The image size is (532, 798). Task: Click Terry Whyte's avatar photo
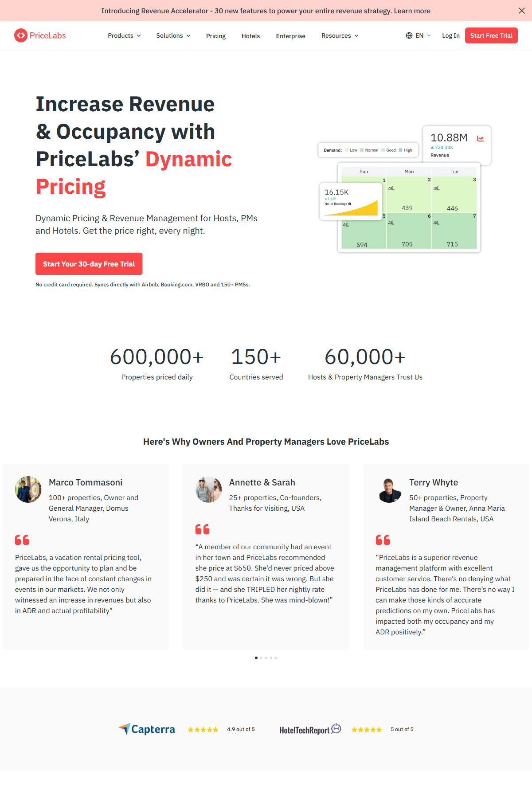(389, 489)
